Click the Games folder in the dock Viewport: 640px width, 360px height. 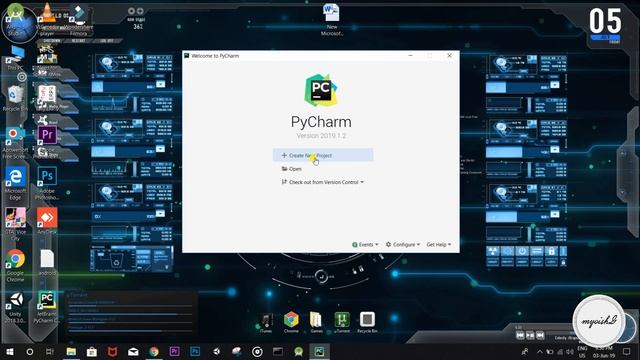pos(316,322)
